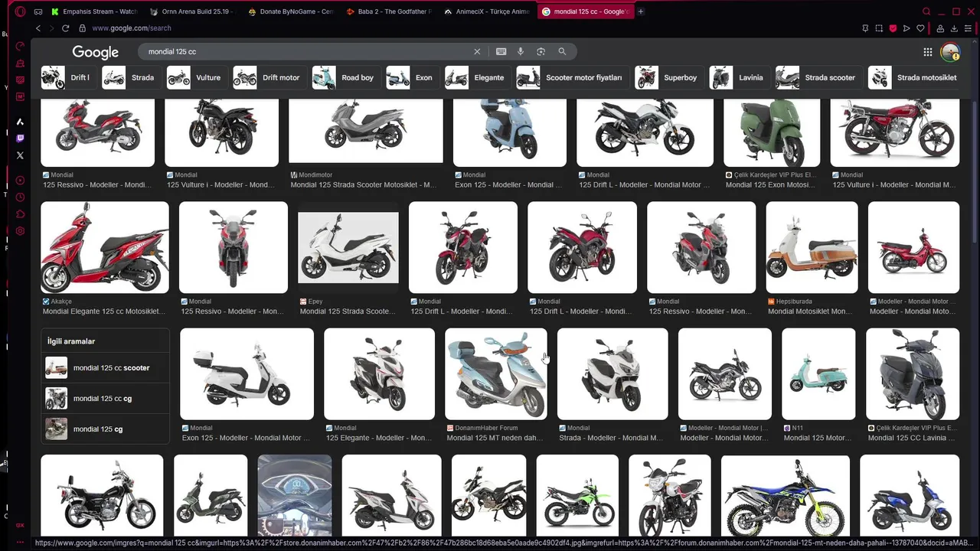Screen dimensions: 980x551
Task: Submit search with the magnifier button
Action: [562, 51]
